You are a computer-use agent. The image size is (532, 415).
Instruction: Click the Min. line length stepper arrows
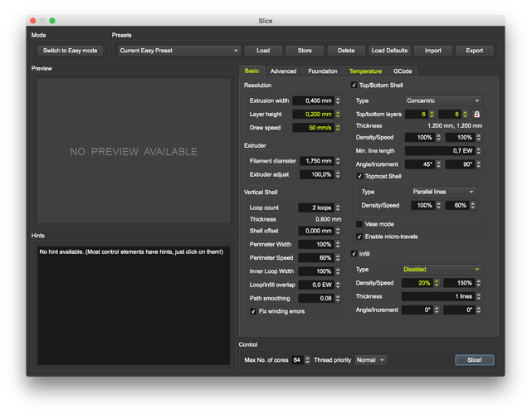coord(478,151)
